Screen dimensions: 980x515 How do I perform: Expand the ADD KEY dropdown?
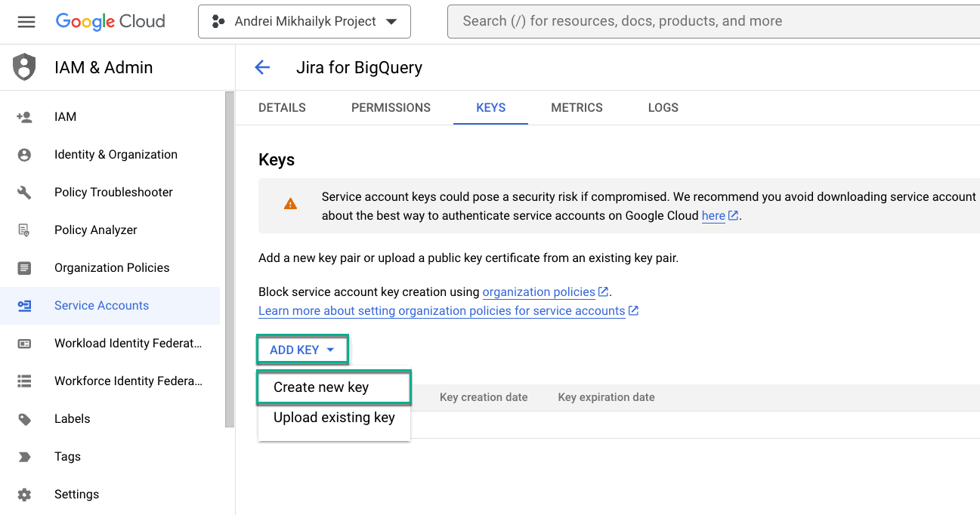pyautogui.click(x=302, y=349)
